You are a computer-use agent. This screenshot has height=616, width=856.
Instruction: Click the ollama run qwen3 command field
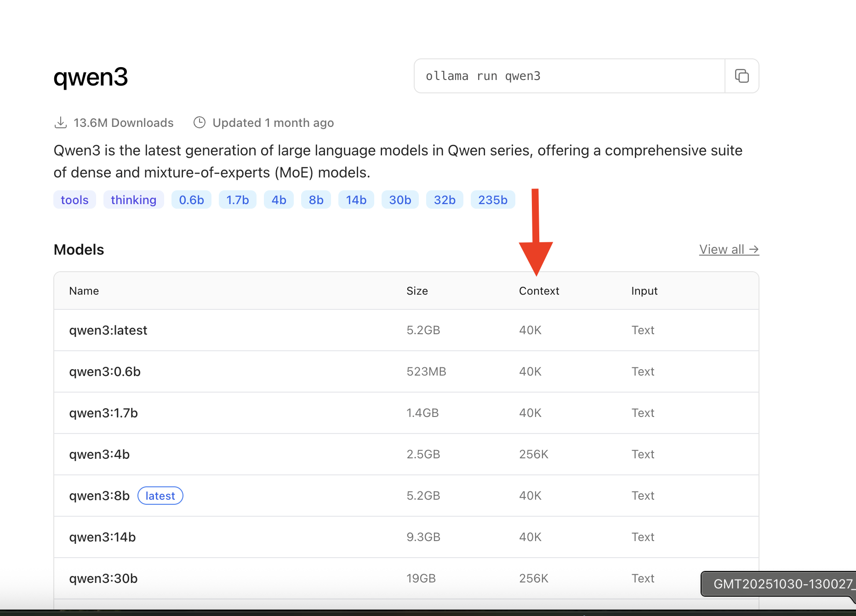(x=569, y=76)
